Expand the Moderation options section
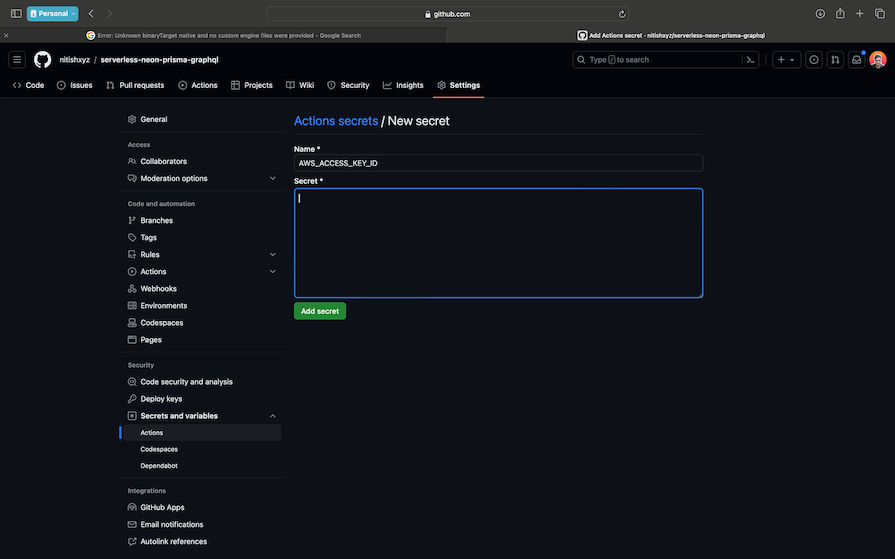This screenshot has width=895, height=559. (x=273, y=178)
